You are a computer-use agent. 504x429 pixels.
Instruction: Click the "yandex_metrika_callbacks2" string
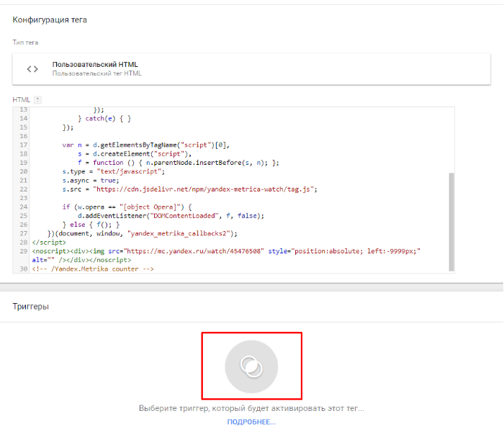(179, 233)
